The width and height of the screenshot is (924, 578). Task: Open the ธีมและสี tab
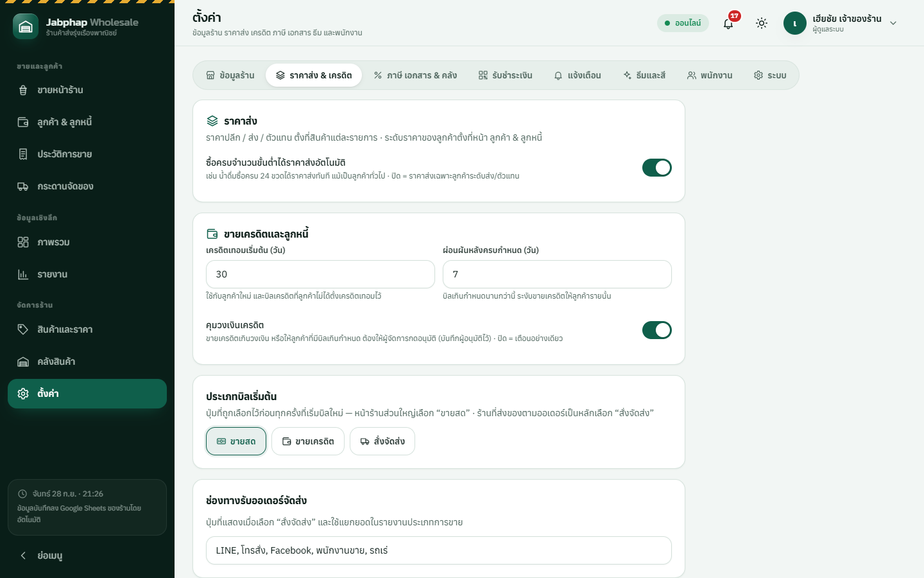(x=644, y=75)
